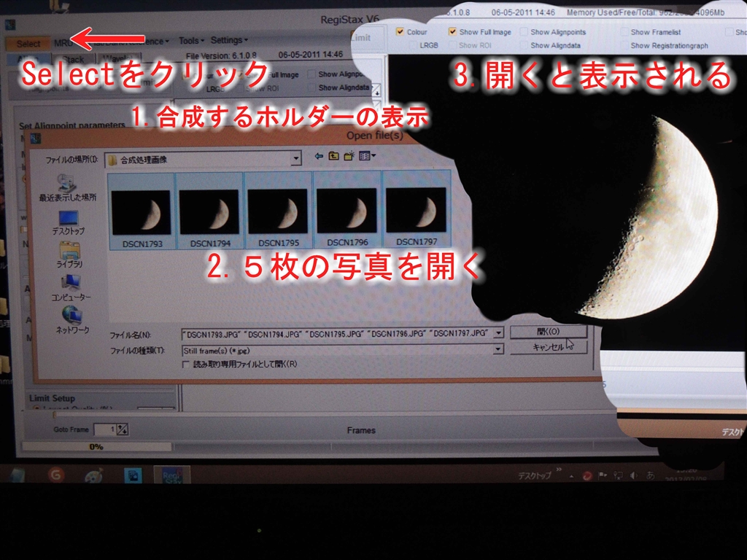This screenshot has width=747, height=560.
Task: Go to デスクトップ in dialog sidebar
Action: tap(69, 223)
